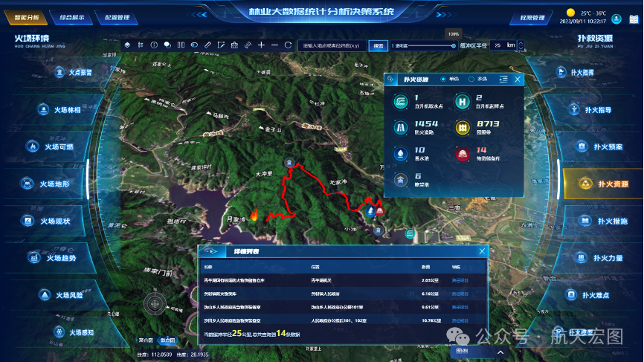Select the 单选 radio button
This screenshot has height=362, width=644.
pos(445,79)
